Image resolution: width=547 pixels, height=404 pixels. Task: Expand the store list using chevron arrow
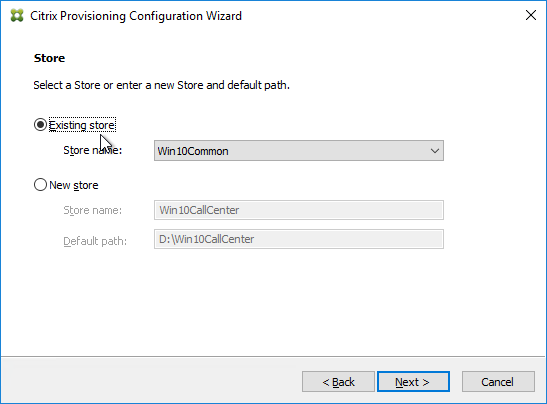[x=435, y=151]
